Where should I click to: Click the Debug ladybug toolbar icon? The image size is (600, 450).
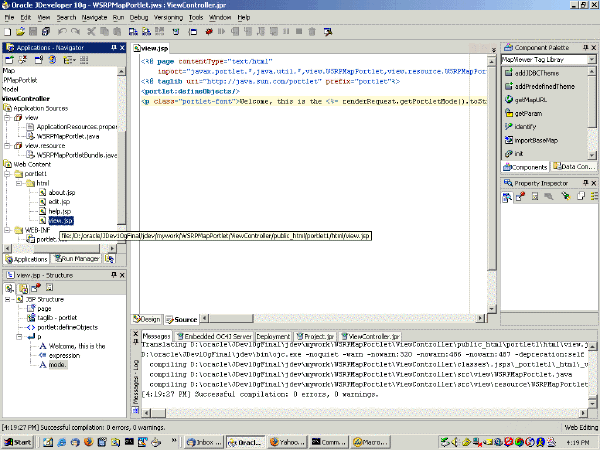(x=209, y=32)
